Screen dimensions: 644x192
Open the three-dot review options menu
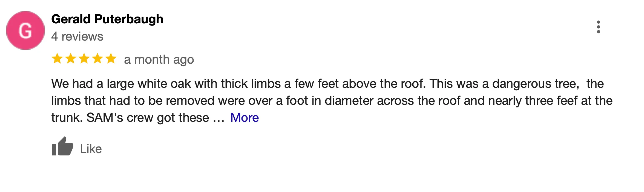coord(598,27)
